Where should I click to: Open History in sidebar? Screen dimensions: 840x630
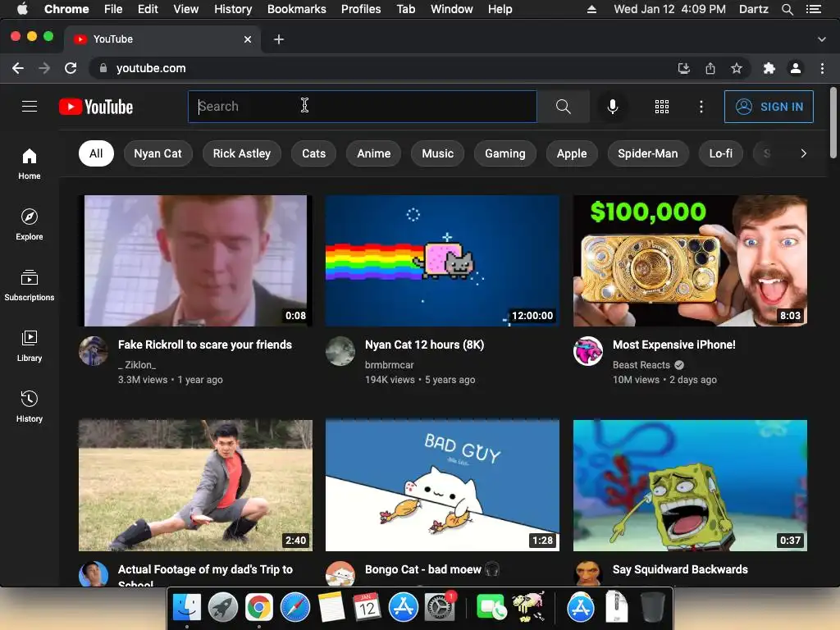click(x=30, y=407)
